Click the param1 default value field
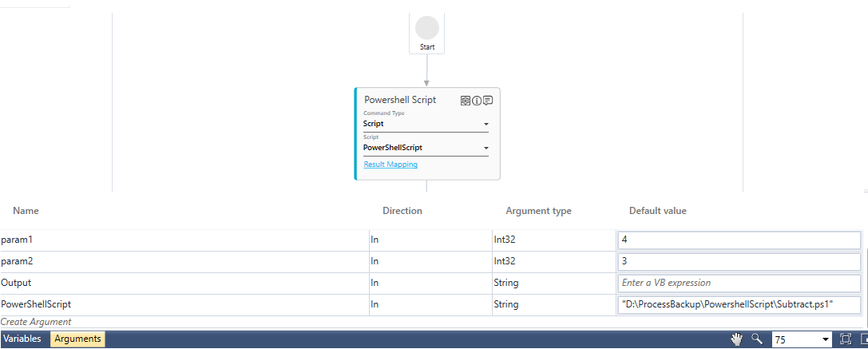This screenshot has height=349, width=868. (x=738, y=240)
